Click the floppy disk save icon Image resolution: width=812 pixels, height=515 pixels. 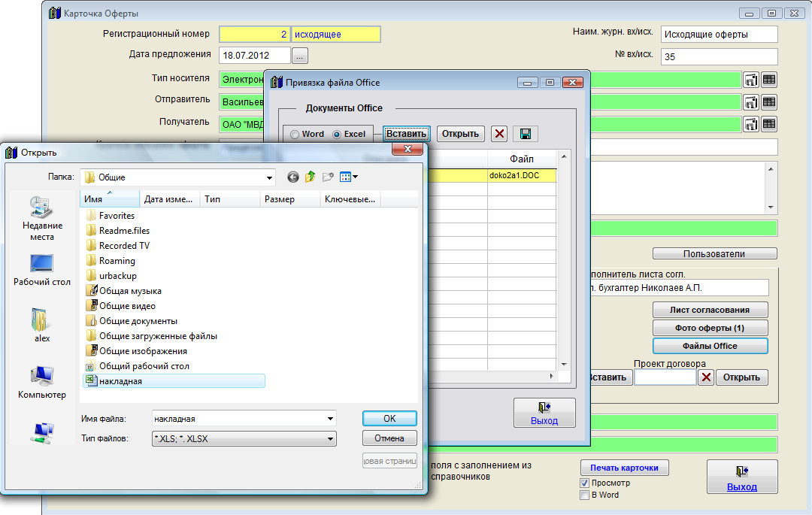[526, 134]
